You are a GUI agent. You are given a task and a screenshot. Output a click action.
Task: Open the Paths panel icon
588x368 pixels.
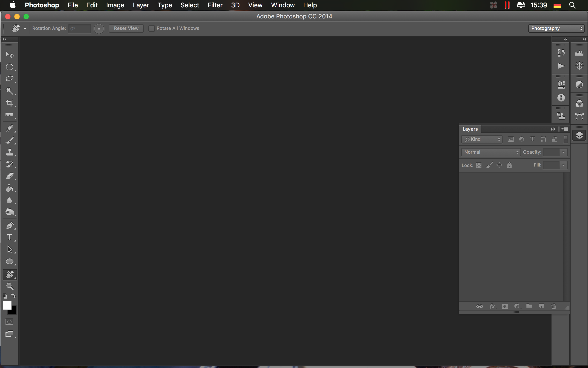[x=579, y=116]
